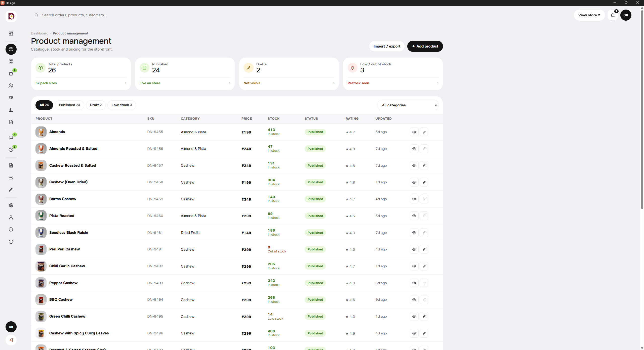Toggle visibility eye for Almonds row
Image resolution: width=644 pixels, height=350 pixels.
414,132
